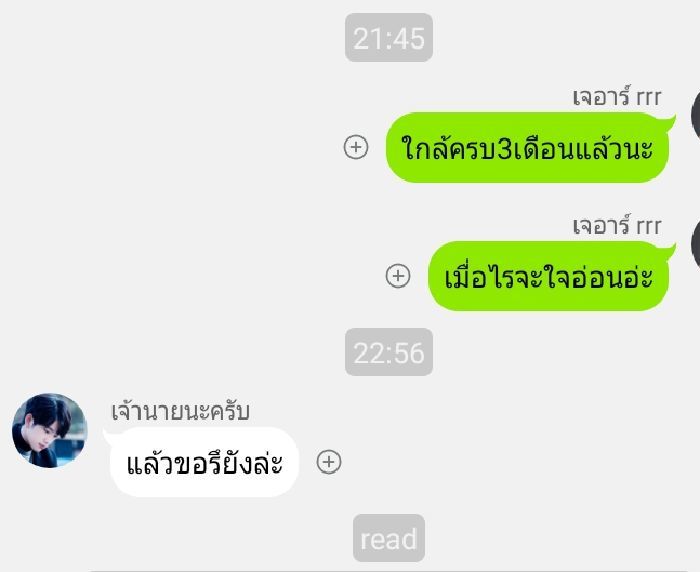The image size is (700, 572).
Task: Tap the partial avatar next to first เจอาร์ rrr message
Action: click(x=696, y=116)
